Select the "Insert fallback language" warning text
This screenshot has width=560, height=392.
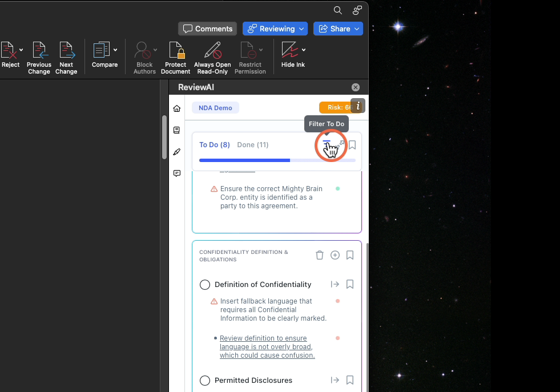(x=273, y=310)
